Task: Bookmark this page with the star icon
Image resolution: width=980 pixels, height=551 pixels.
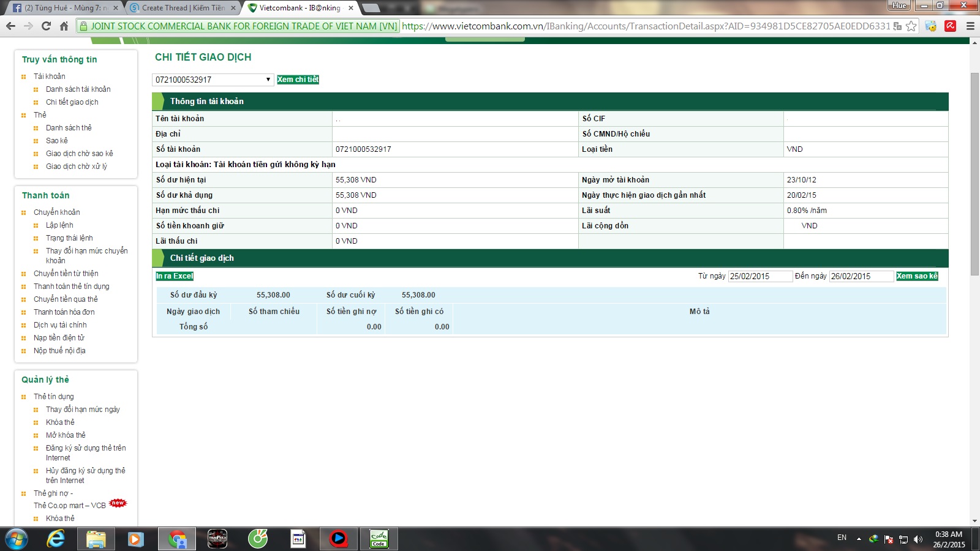Action: (911, 26)
